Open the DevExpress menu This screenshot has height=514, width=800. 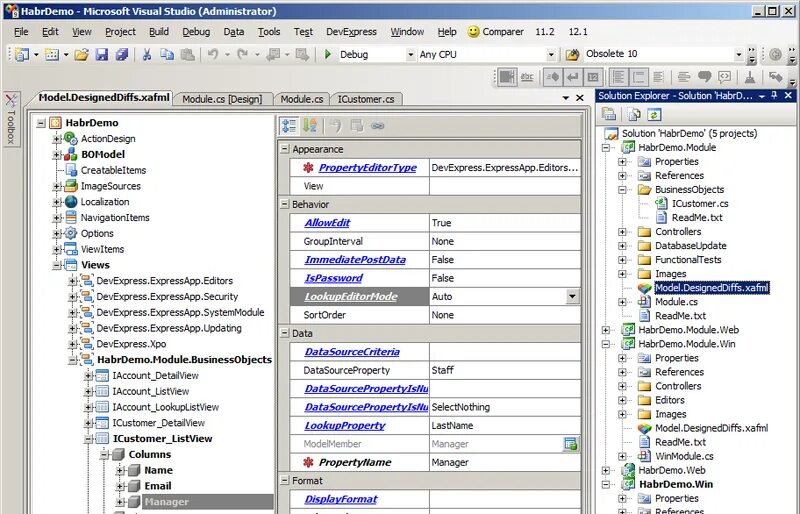(x=351, y=32)
